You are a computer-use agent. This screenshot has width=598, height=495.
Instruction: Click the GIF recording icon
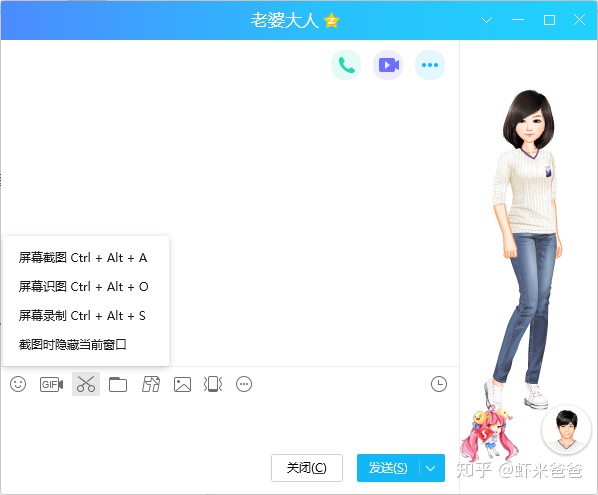pos(51,384)
